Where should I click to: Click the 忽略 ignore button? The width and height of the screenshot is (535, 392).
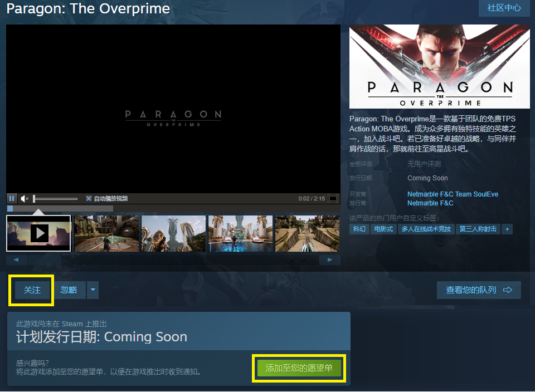(69, 290)
